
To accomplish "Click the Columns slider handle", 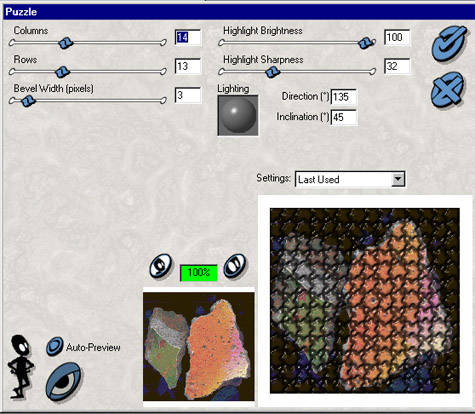I will point(66,43).
